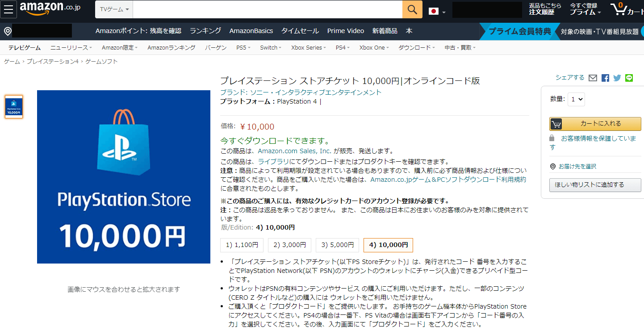The image size is (644, 335).
Task: Select the 1) 1,100円 edition
Action: coord(242,245)
